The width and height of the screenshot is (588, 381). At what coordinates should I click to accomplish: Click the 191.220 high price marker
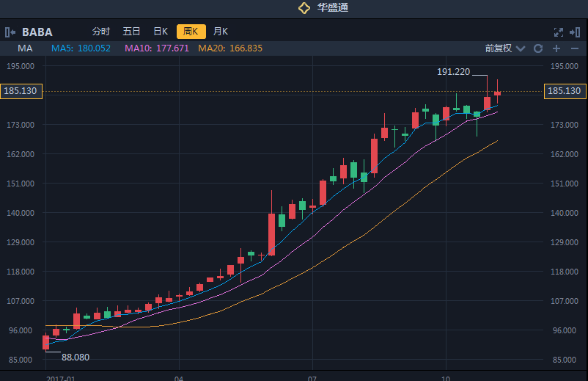click(x=452, y=72)
